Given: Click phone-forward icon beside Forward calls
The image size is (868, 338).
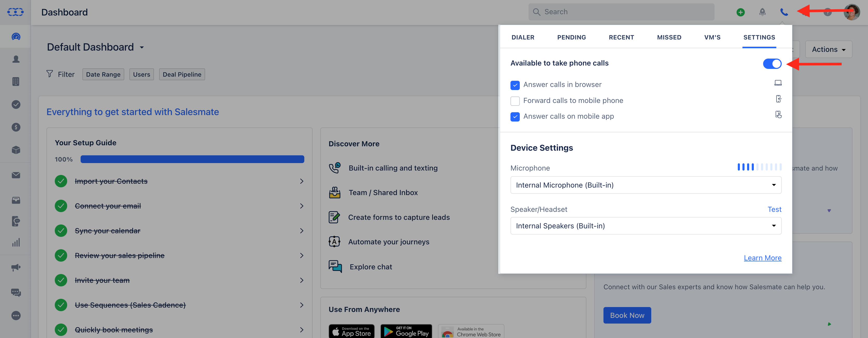Looking at the screenshot, I should tap(778, 99).
